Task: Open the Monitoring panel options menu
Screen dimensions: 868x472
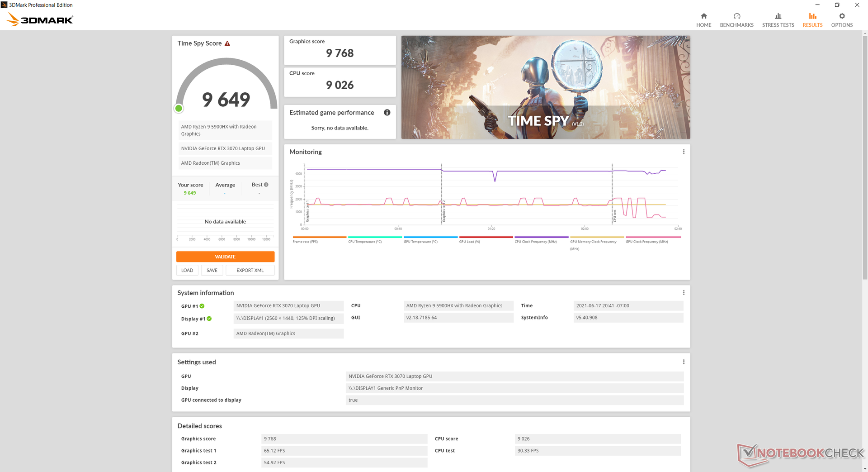Action: 684,152
